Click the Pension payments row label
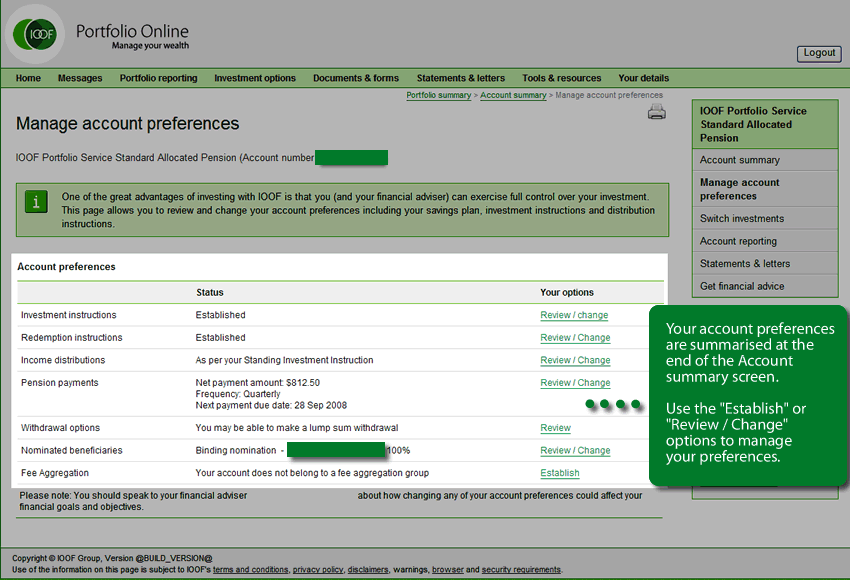The image size is (850, 580). tap(60, 383)
